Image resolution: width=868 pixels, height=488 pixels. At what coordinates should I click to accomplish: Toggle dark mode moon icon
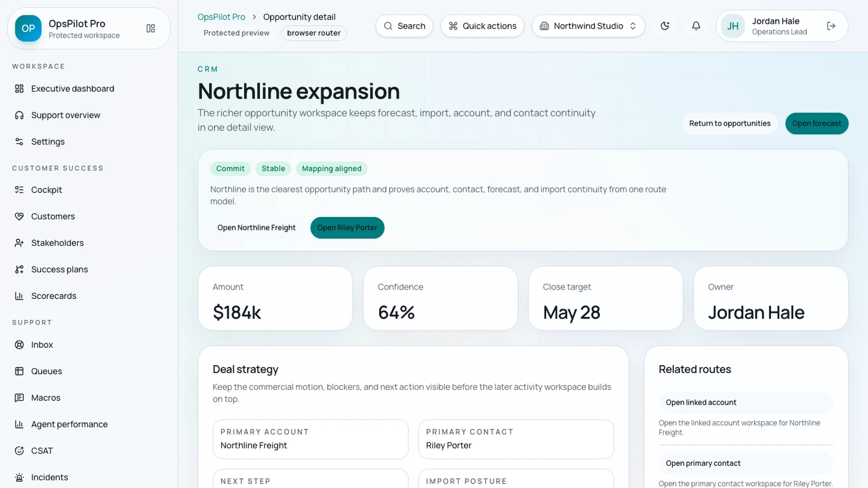tap(665, 26)
